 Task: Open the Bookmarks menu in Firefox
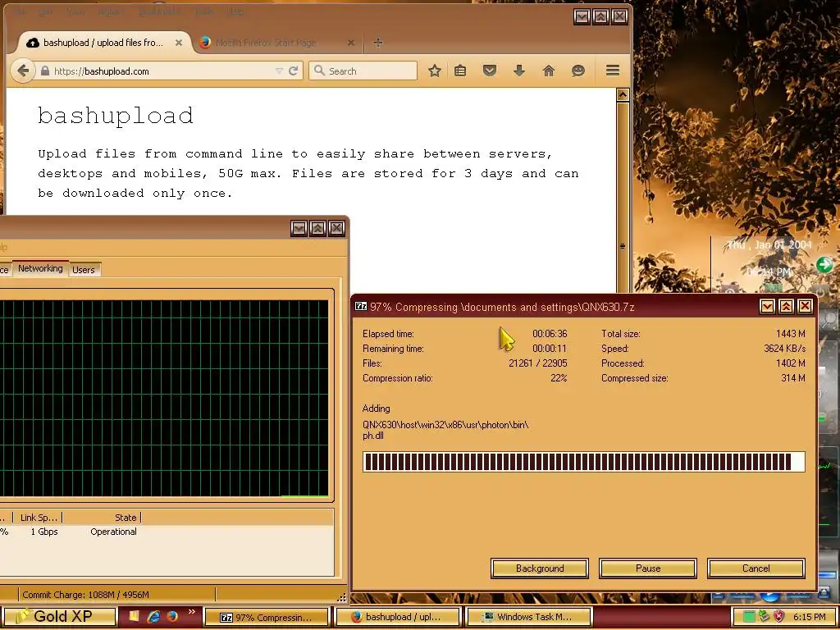[158, 11]
